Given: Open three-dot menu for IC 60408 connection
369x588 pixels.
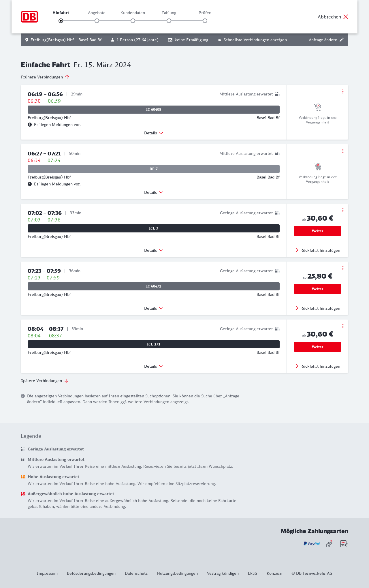Looking at the screenshot, I should click(343, 91).
